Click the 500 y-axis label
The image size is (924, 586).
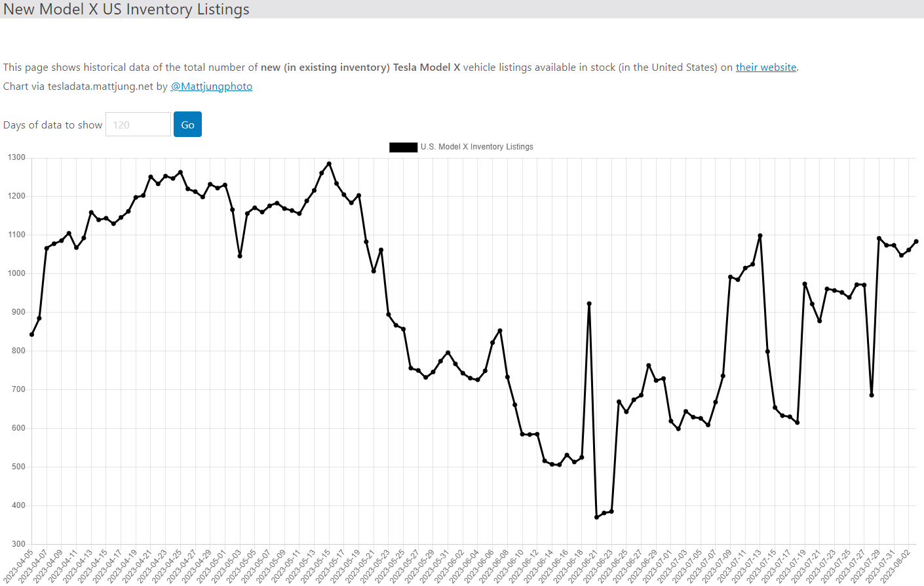(19, 467)
